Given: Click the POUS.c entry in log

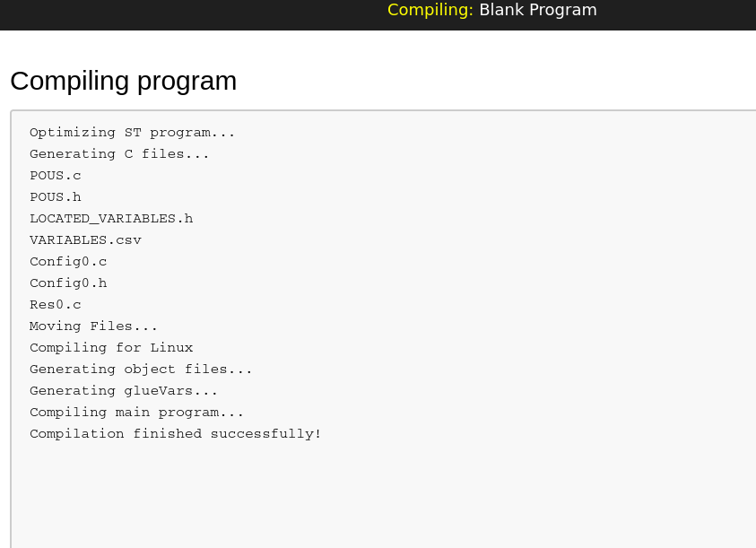Looking at the screenshot, I should tap(56, 176).
